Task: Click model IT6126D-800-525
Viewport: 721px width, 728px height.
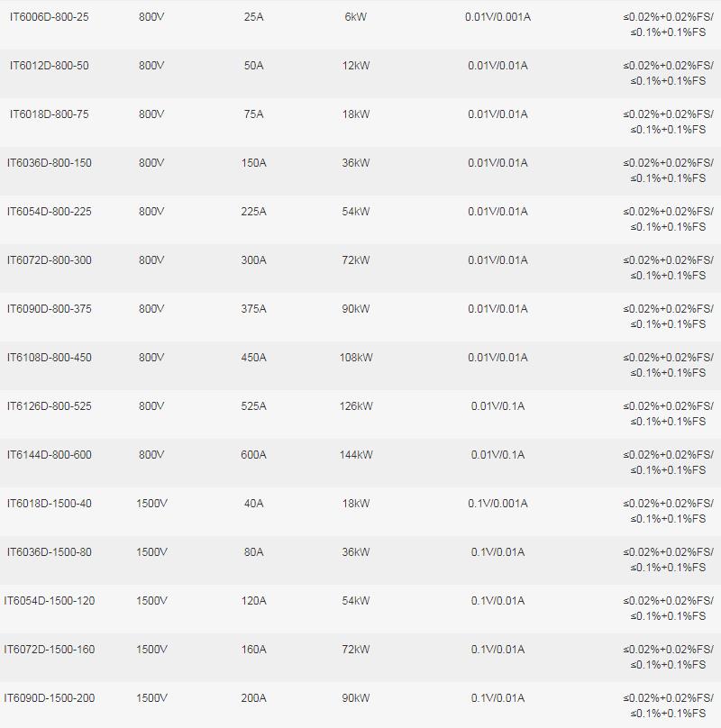Action: point(50,406)
